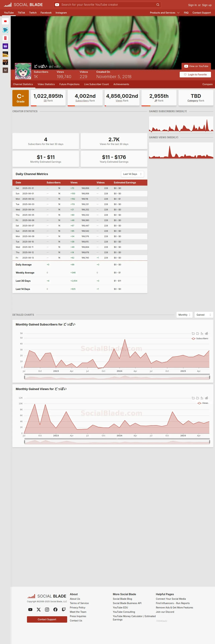Click the red footer Contact Support button
This screenshot has width=215, height=644.
pos(47,619)
